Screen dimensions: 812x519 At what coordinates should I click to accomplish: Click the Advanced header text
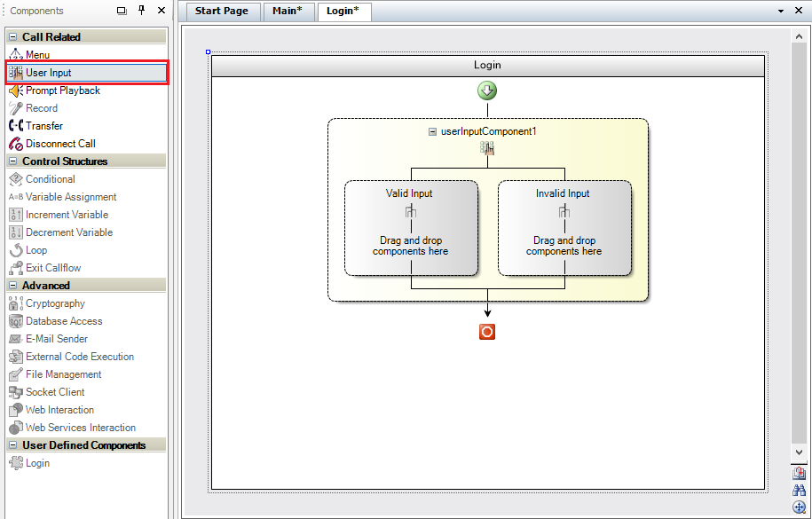pos(45,286)
